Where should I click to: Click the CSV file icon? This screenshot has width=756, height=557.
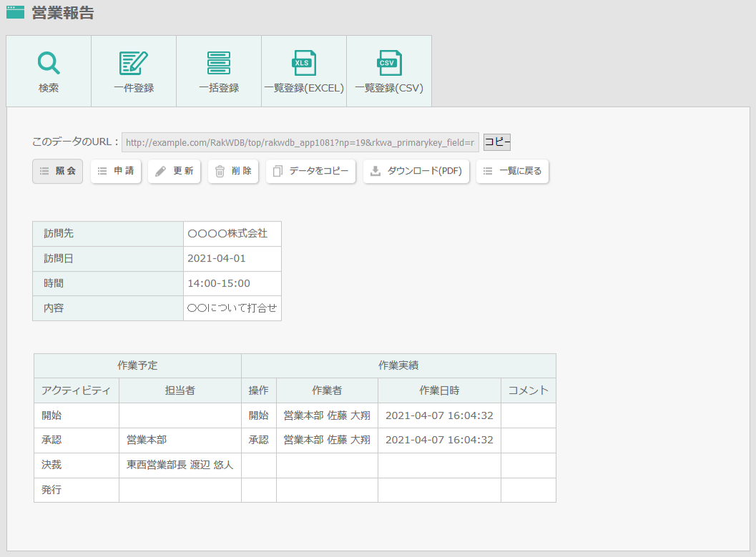pos(389,63)
